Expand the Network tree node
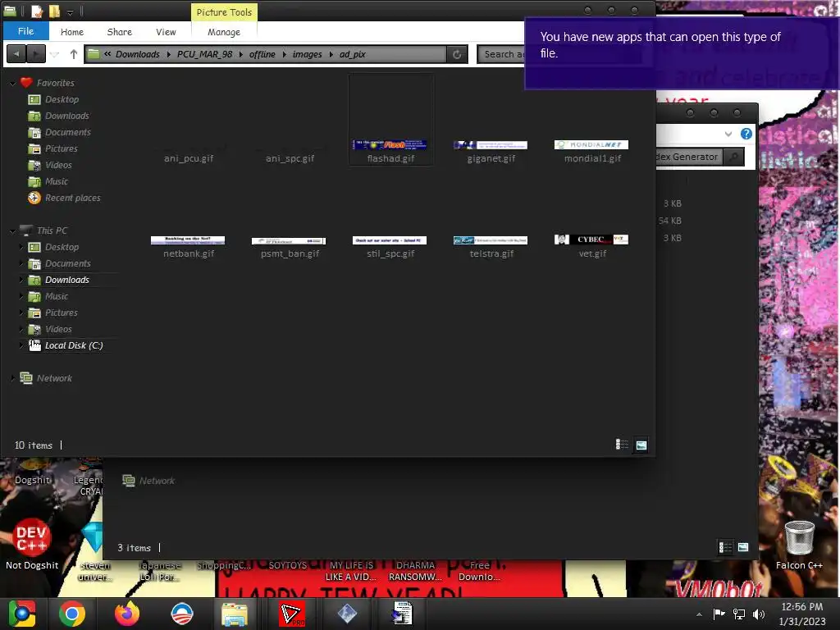Image resolution: width=840 pixels, height=630 pixels. 13,378
